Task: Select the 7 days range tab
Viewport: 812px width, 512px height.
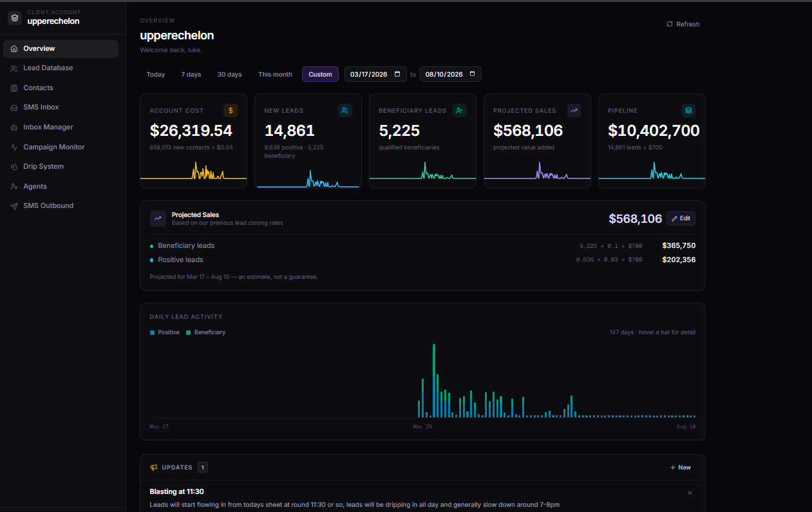Action: click(191, 75)
